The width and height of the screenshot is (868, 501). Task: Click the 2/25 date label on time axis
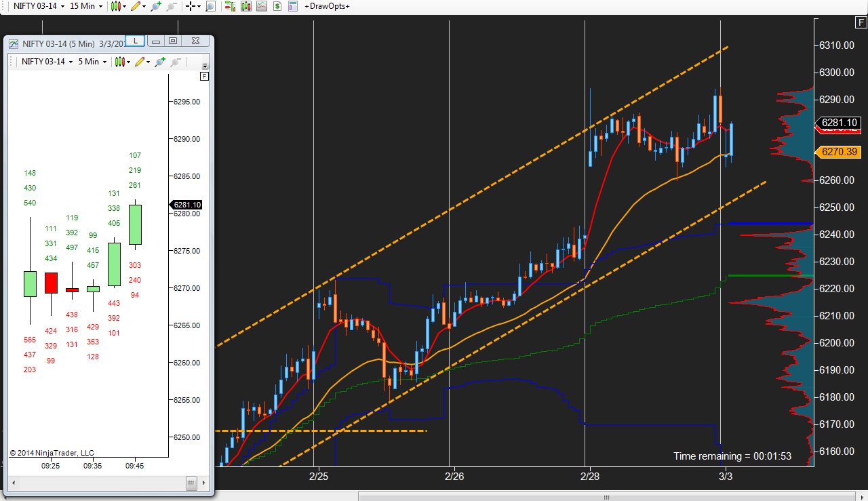pos(319,477)
